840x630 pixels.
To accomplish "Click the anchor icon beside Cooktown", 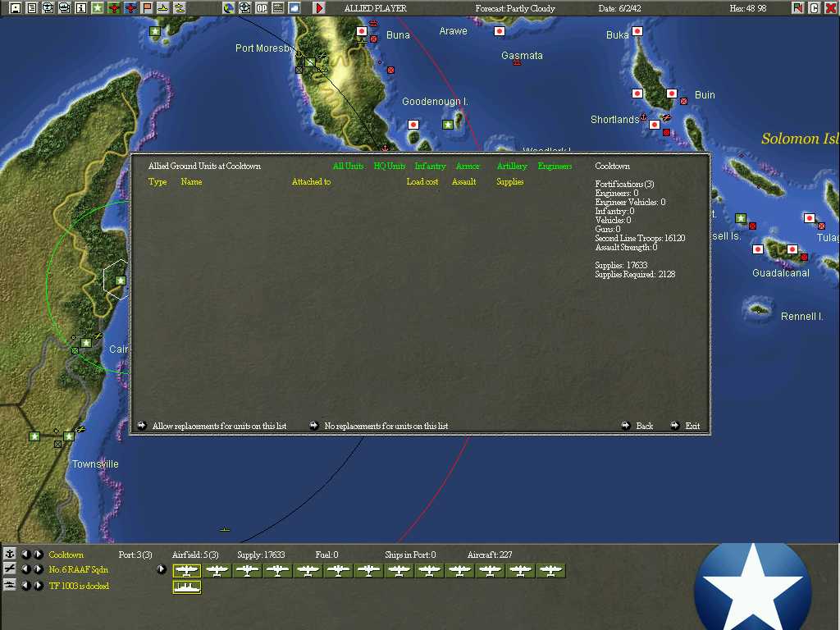I will pos(9,554).
